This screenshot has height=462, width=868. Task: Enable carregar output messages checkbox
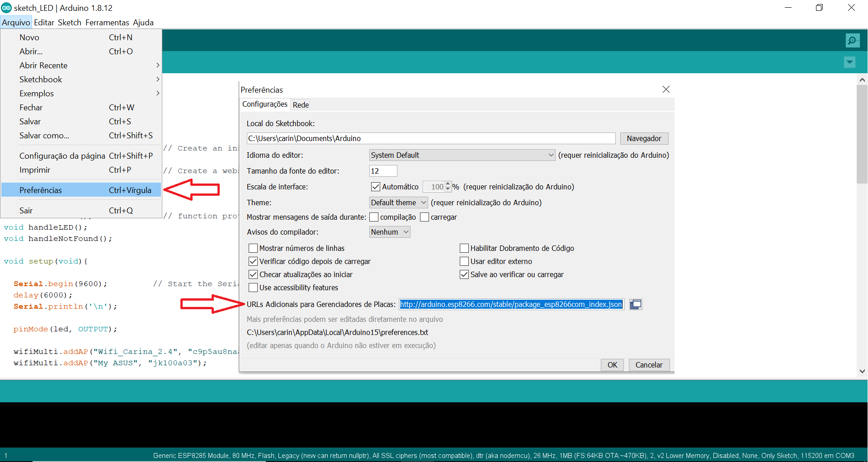click(425, 217)
